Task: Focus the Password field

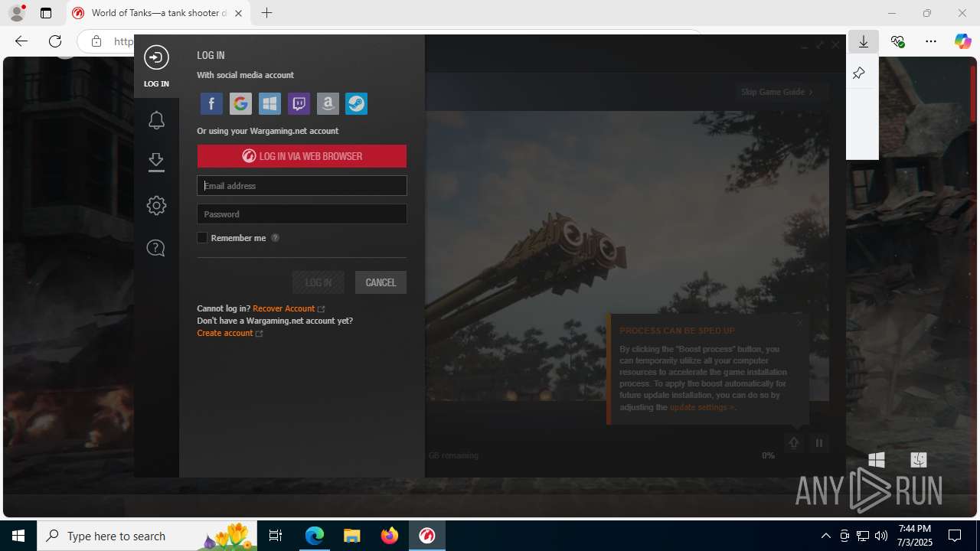Action: (302, 214)
